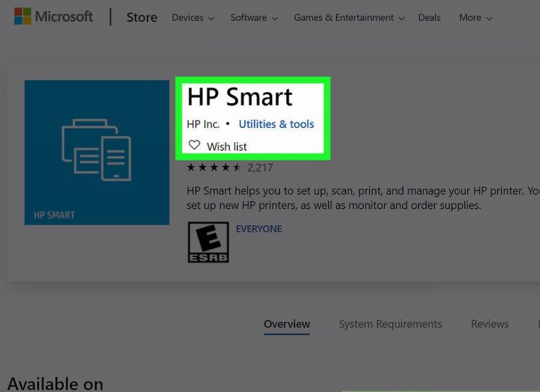Screen dimensions: 540x392
Task: Click the Available on heading
Action: click(55, 384)
